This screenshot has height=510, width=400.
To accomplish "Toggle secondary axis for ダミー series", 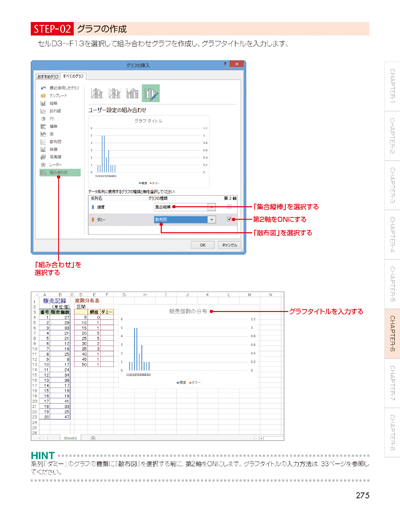I will point(229,219).
